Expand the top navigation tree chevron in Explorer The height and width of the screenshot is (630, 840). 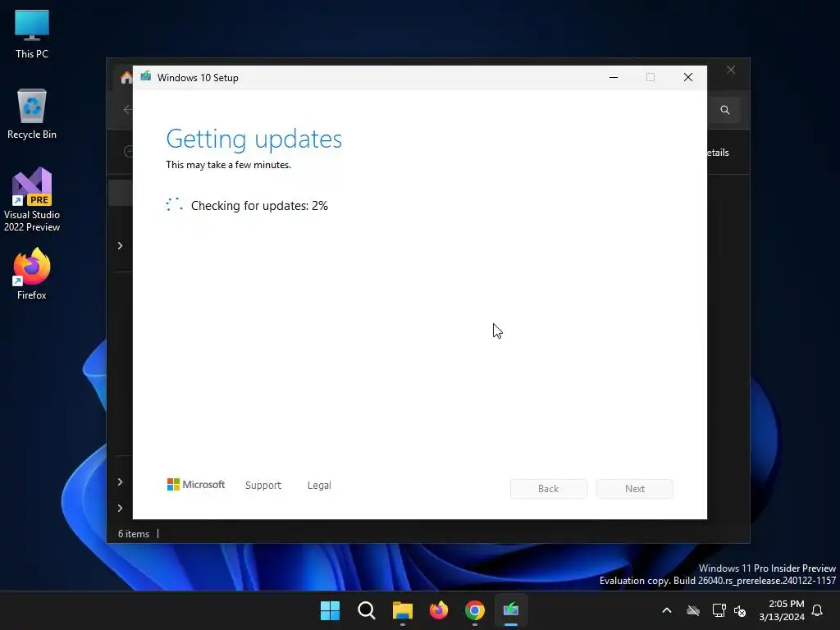click(120, 246)
